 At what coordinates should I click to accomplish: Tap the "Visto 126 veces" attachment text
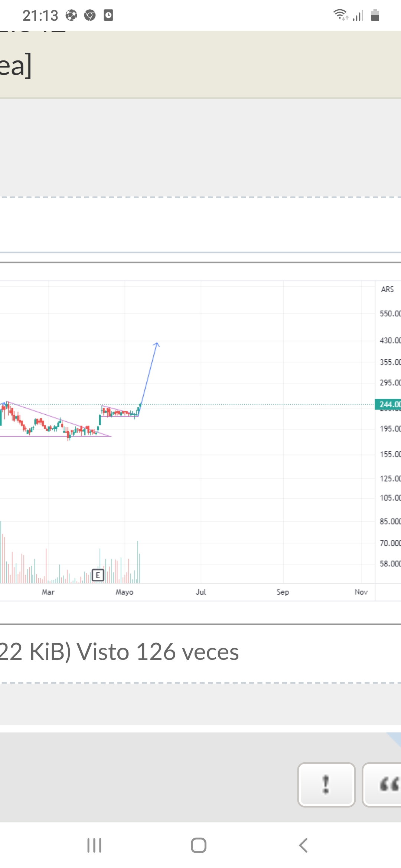[x=157, y=652]
